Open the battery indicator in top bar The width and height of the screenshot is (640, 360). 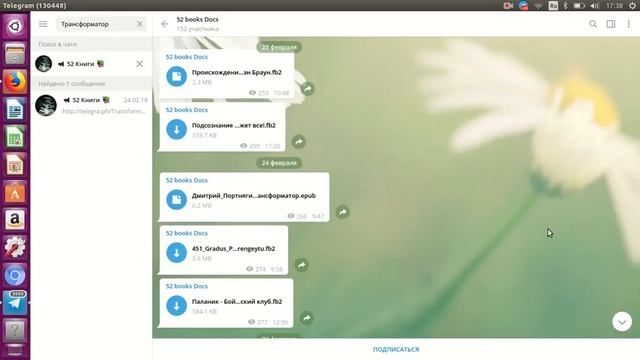579,5
